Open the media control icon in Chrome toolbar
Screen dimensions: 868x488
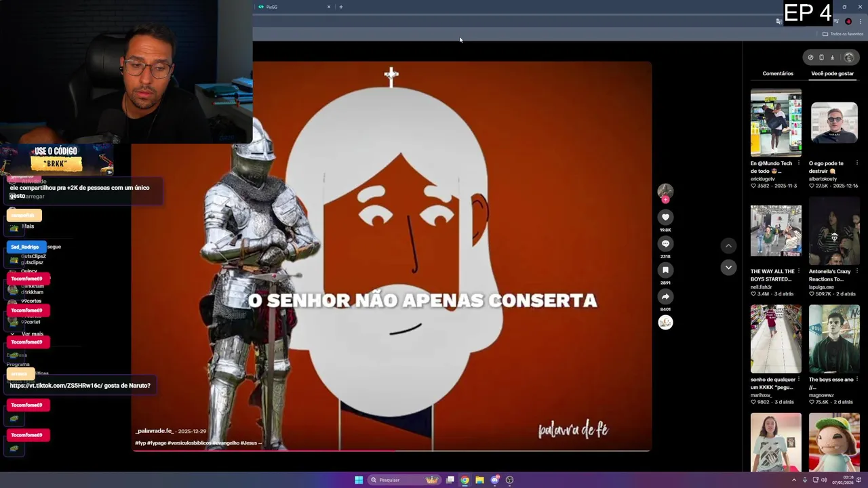837,22
